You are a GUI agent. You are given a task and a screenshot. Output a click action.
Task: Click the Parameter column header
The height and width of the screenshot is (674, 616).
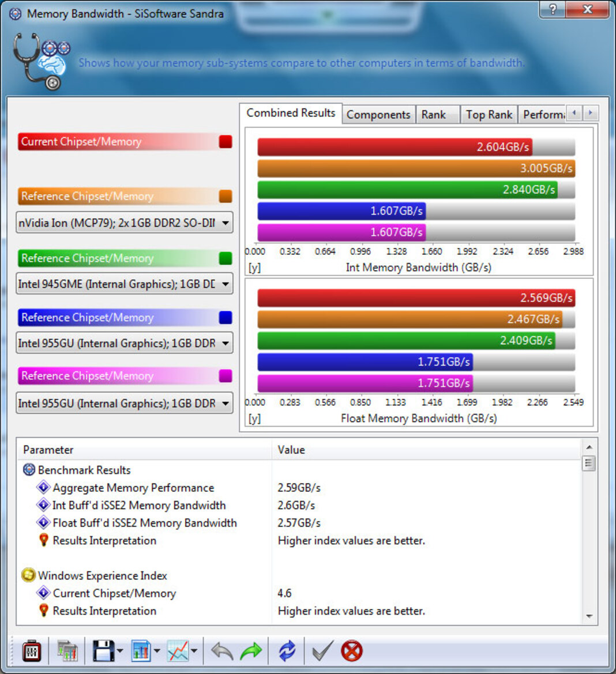pyautogui.click(x=144, y=450)
